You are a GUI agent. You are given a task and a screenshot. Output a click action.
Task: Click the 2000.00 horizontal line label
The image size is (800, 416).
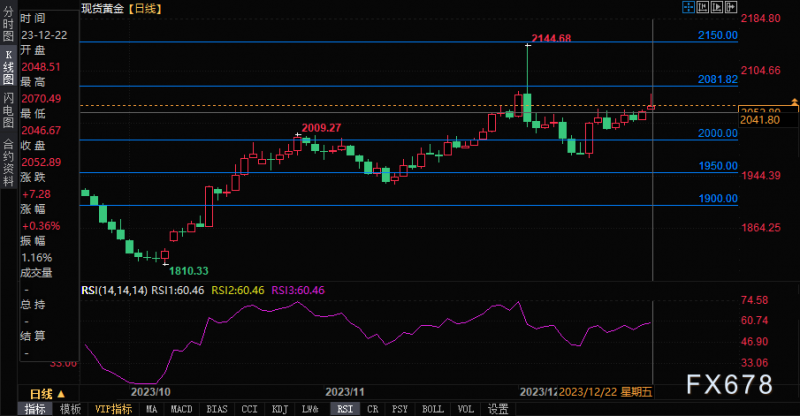tap(717, 133)
